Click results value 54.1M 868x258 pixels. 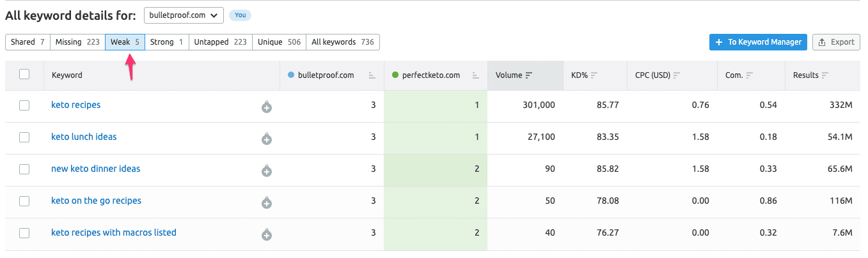point(839,137)
